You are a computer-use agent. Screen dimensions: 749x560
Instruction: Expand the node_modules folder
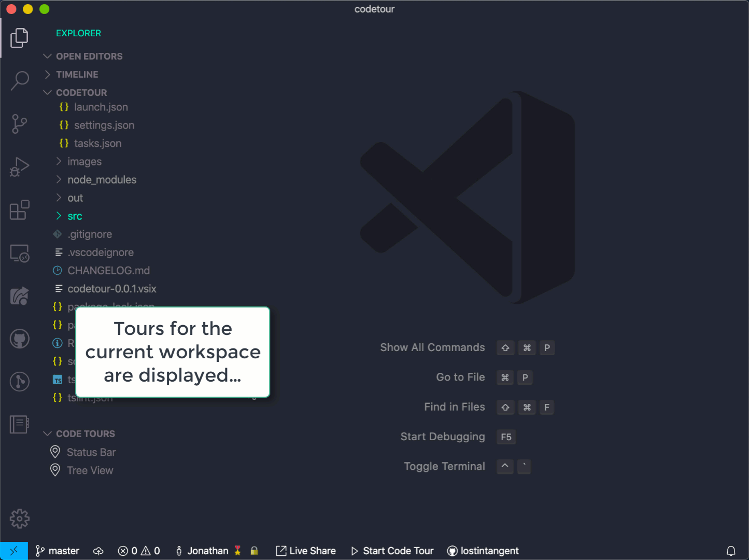tap(102, 180)
